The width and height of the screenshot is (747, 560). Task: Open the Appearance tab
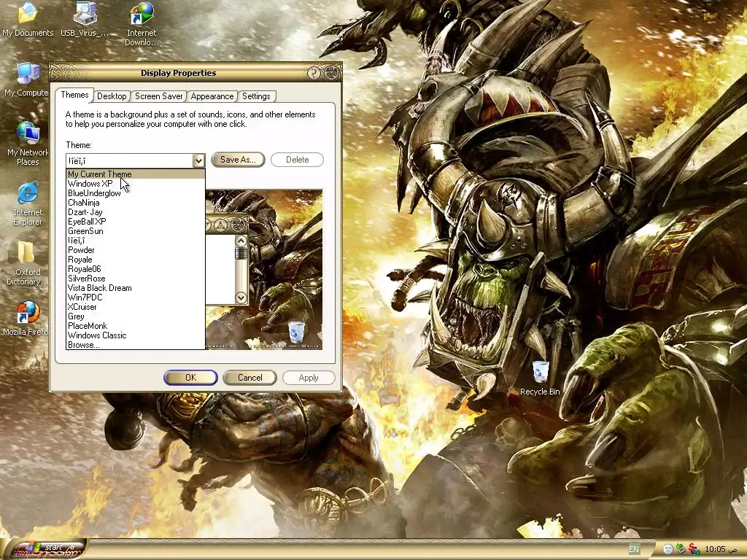[212, 96]
